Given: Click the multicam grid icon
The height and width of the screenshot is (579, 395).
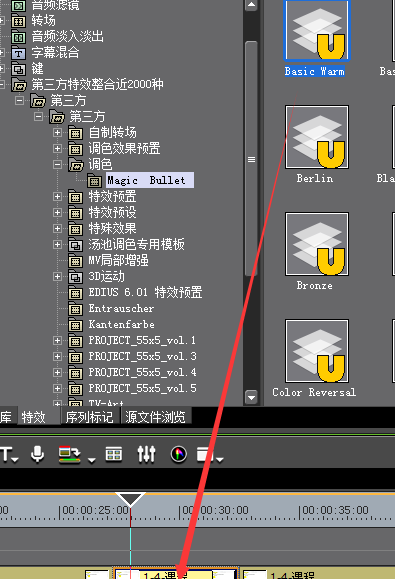Looking at the screenshot, I should [x=114, y=454].
